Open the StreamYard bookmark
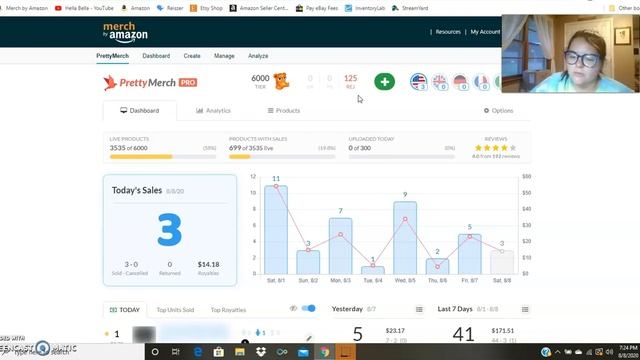This screenshot has width=640, height=360. [410, 8]
